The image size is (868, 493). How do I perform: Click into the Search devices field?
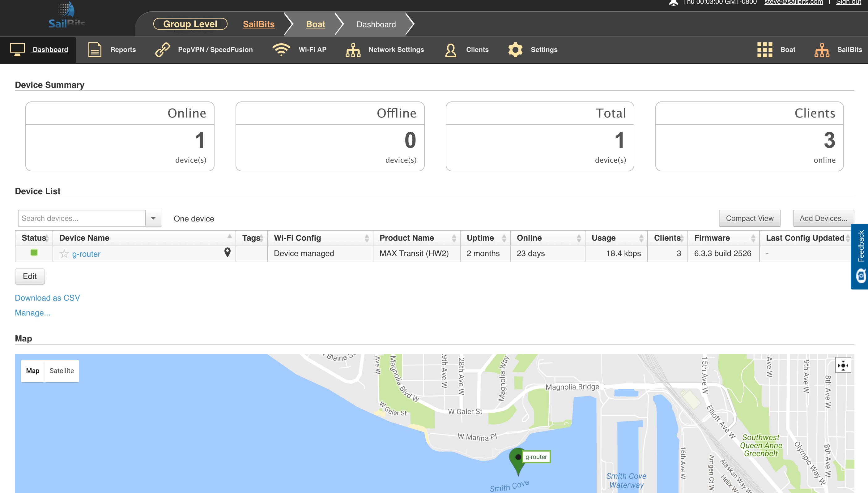click(82, 218)
